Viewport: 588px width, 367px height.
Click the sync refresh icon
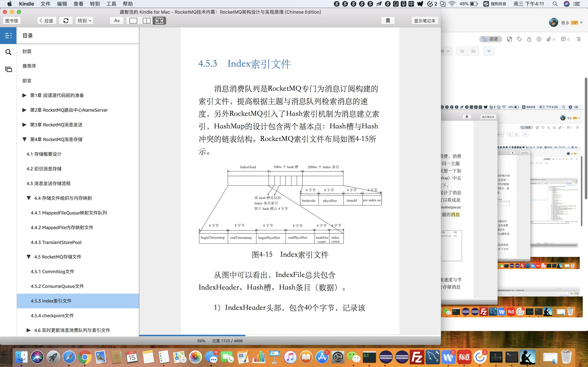click(66, 21)
